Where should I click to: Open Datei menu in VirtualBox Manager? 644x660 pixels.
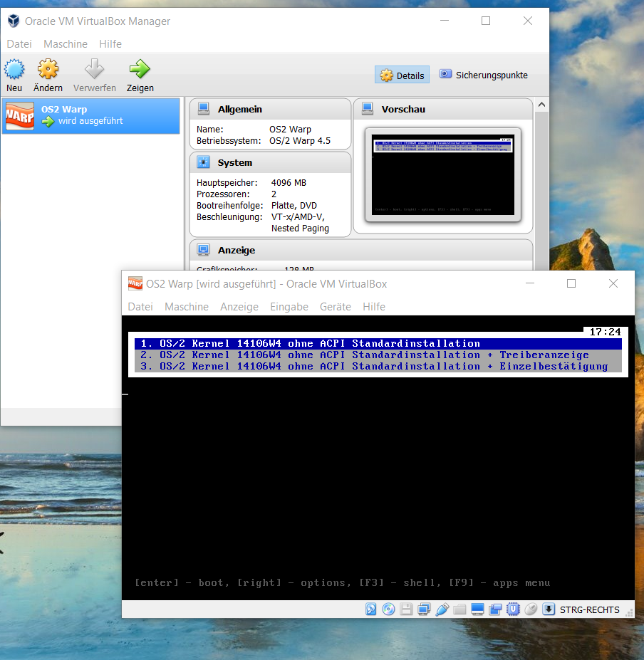click(19, 43)
